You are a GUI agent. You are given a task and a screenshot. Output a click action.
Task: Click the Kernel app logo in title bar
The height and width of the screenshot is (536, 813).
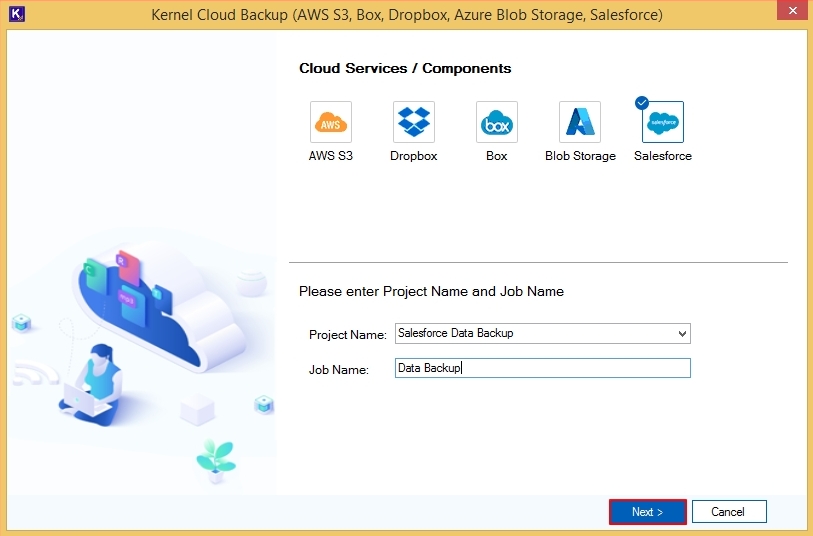coord(17,14)
